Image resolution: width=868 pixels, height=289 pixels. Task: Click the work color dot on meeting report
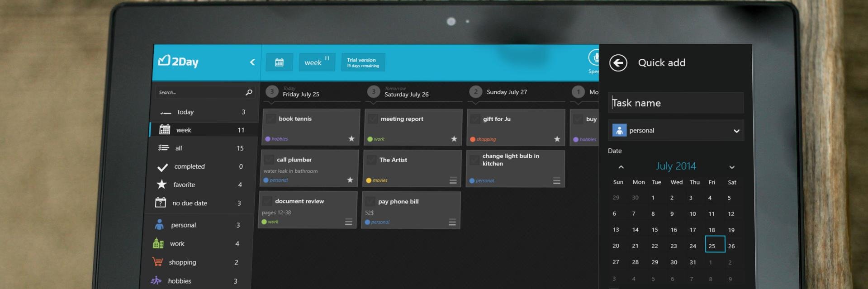pos(370,139)
